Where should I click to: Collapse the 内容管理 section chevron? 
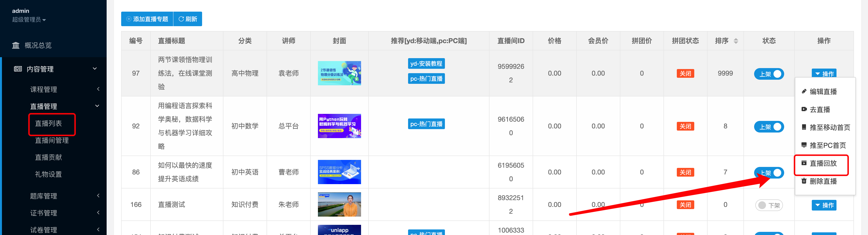pyautogui.click(x=95, y=69)
